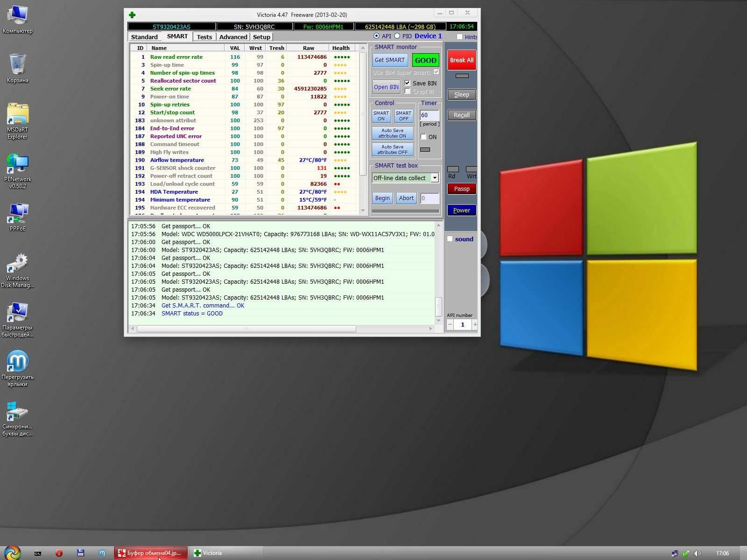This screenshot has width=747, height=560.
Task: Open Windows Disk Management shortcut
Action: pyautogui.click(x=17, y=271)
